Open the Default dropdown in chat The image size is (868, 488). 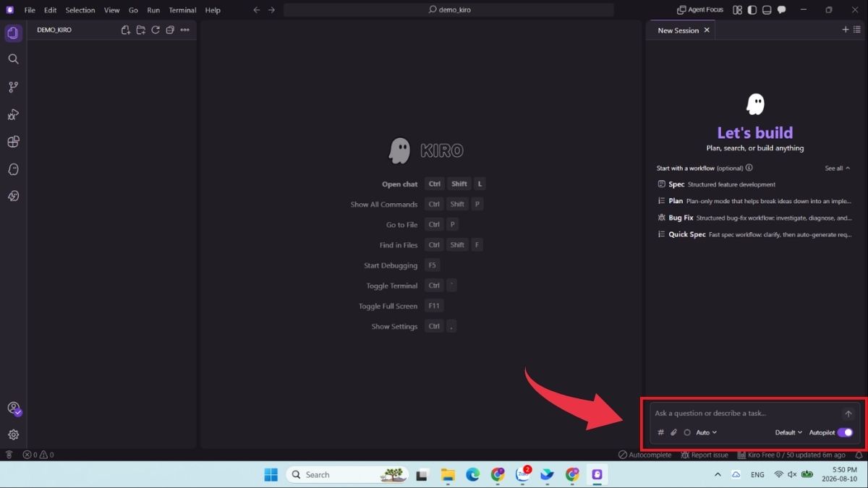click(788, 432)
